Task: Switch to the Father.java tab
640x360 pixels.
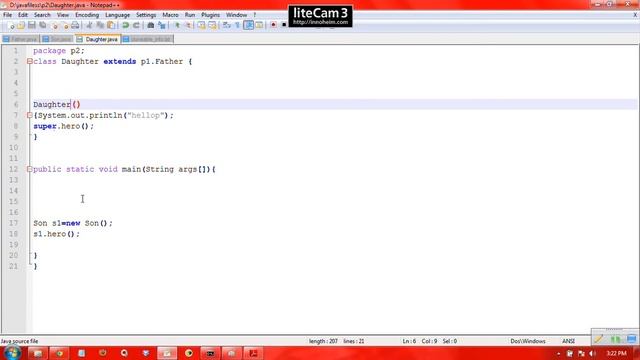Action: click(20, 39)
